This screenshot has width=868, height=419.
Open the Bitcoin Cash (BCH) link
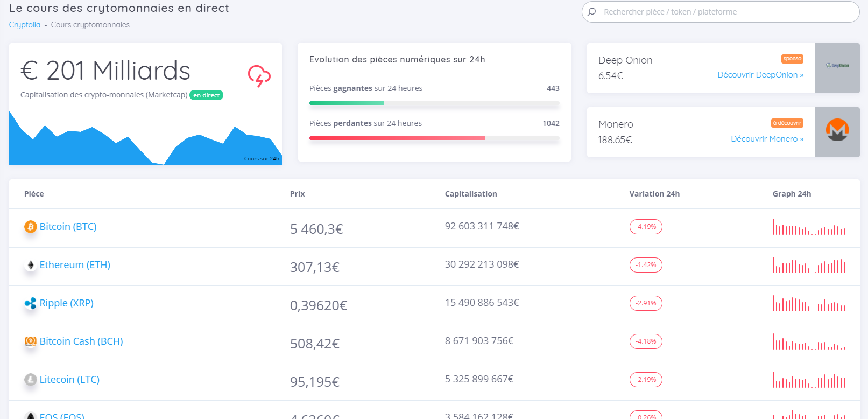(81, 341)
